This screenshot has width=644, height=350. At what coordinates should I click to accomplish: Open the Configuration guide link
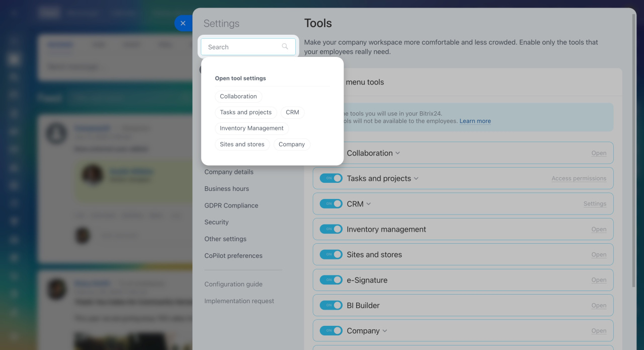click(233, 284)
